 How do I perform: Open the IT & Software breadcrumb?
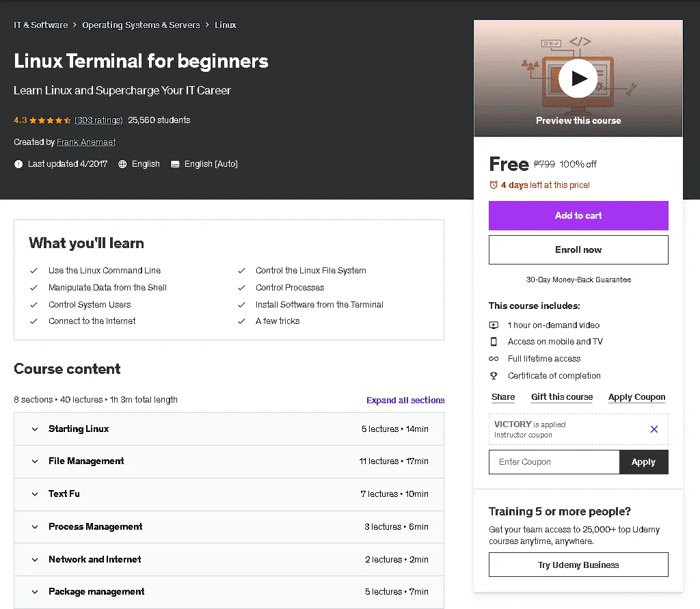40,25
